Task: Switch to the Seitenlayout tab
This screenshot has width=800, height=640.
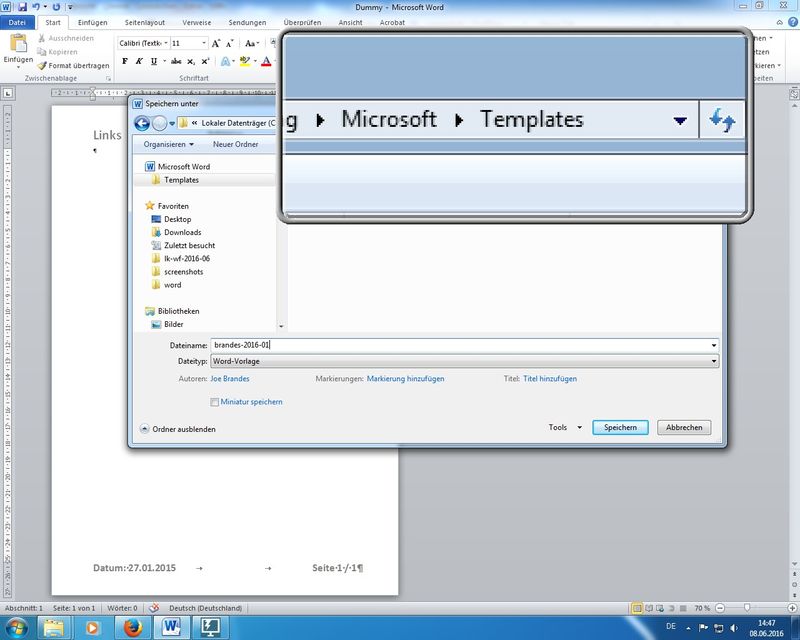Action: 144,22
